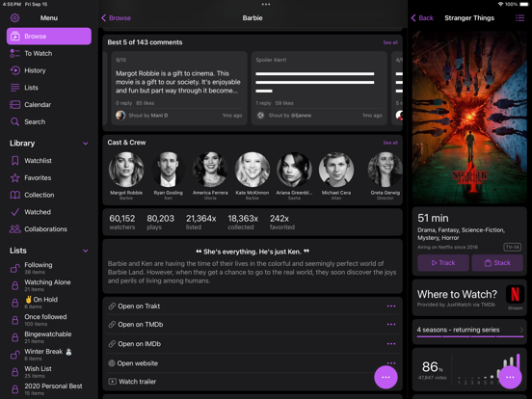See all 143 comments
Viewport: 532px width, 399px height.
point(390,42)
